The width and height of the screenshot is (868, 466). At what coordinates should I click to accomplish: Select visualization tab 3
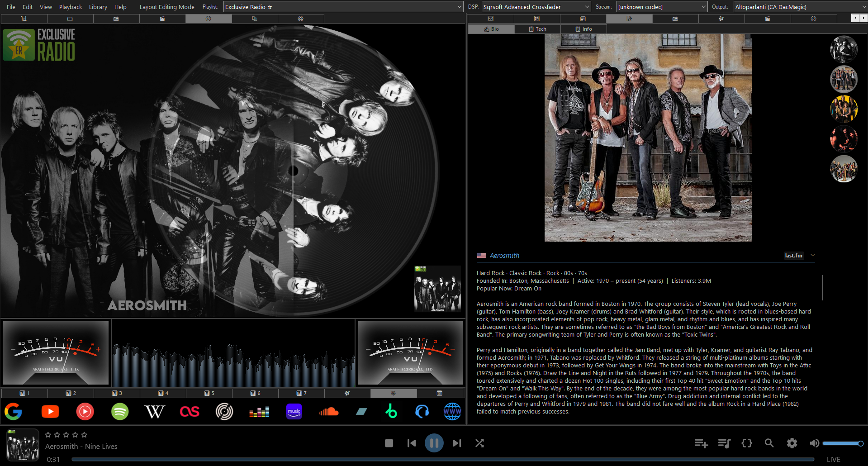pyautogui.click(x=117, y=393)
